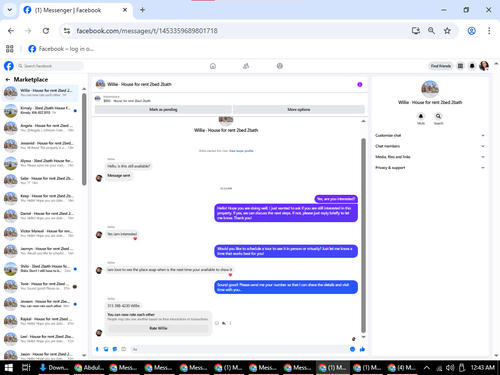Open the Daniel House for rent conversation
This screenshot has height=375, width=500.
(x=40, y=216)
